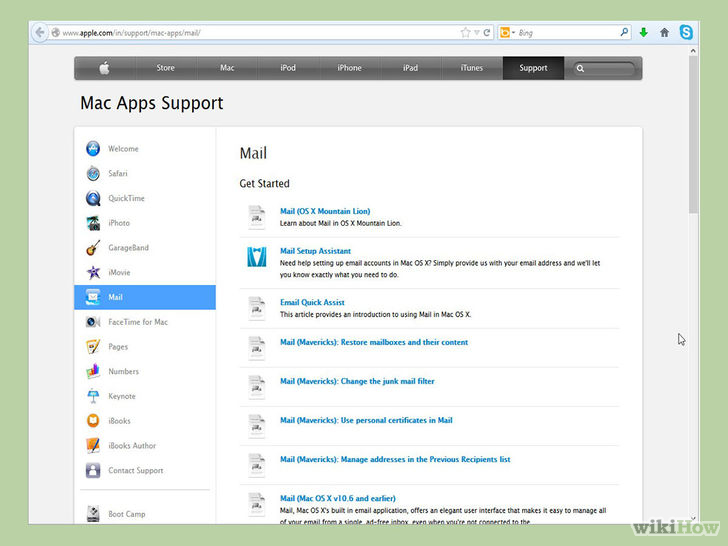The height and width of the screenshot is (546, 728).
Task: Click the Bing search input box
Action: tap(567, 32)
